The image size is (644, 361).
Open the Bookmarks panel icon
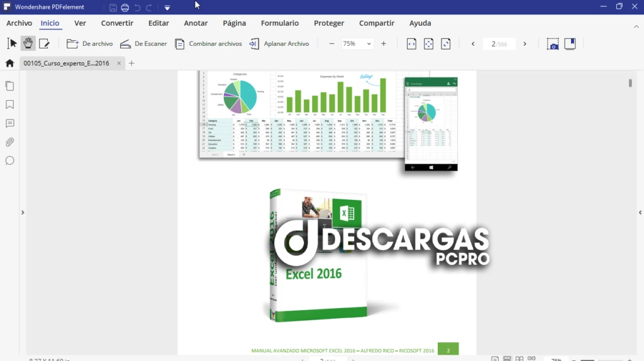tap(9, 104)
